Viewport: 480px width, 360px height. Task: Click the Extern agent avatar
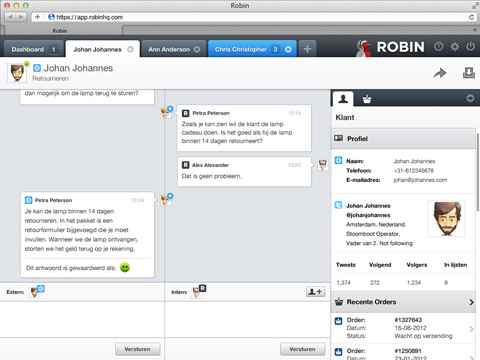(35, 292)
